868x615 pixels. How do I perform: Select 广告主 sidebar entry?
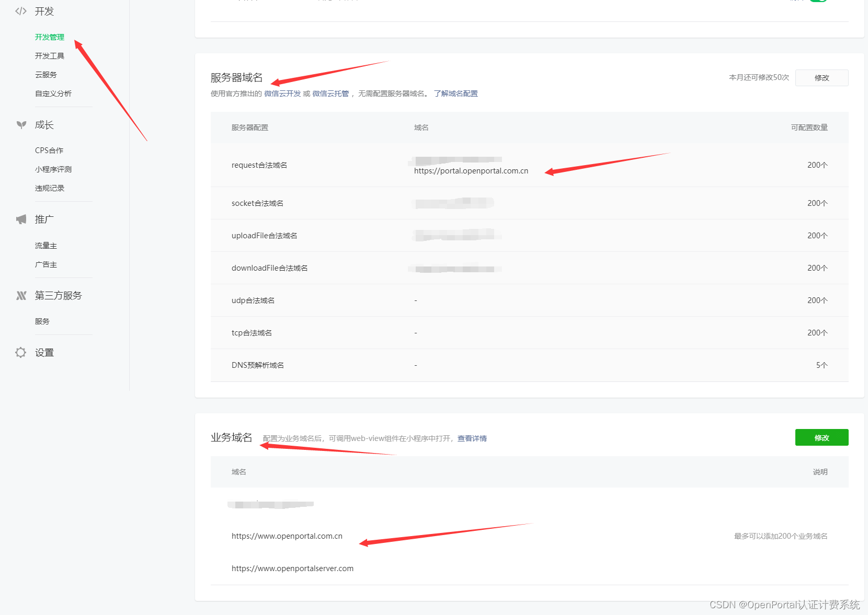(46, 264)
